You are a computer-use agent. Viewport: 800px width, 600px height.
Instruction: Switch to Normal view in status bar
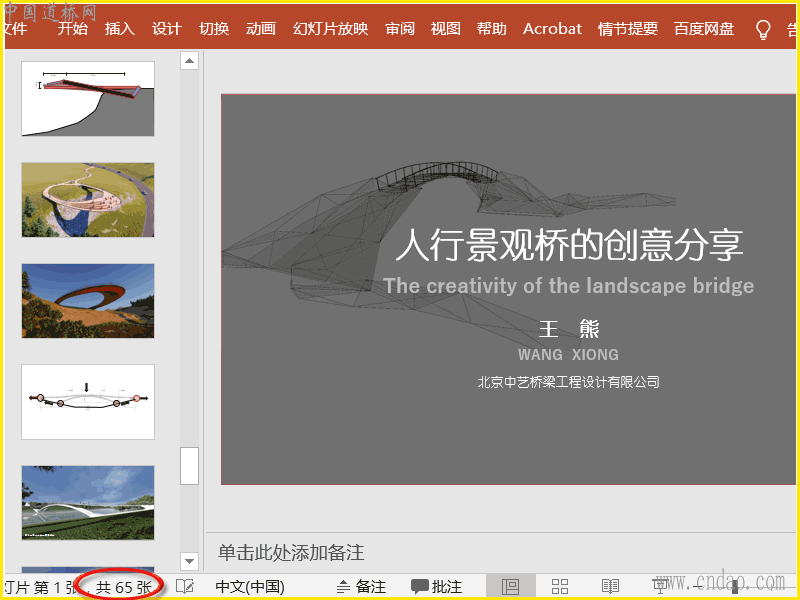coord(510,587)
